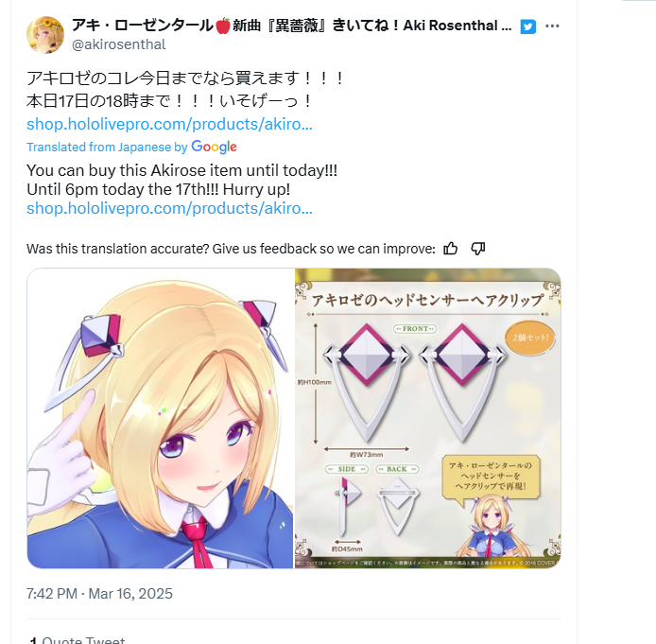The height and width of the screenshot is (644, 656).
Task: Open the head sensor hair clip product image
Action: (x=427, y=418)
